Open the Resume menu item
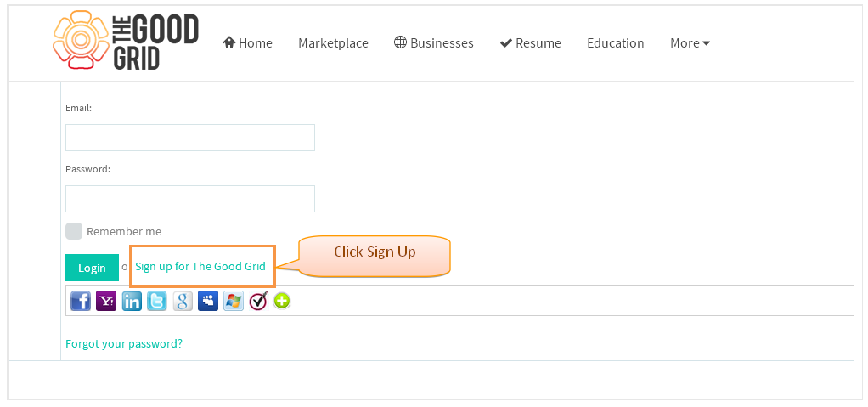Viewport: 868px width, 407px height. (530, 43)
